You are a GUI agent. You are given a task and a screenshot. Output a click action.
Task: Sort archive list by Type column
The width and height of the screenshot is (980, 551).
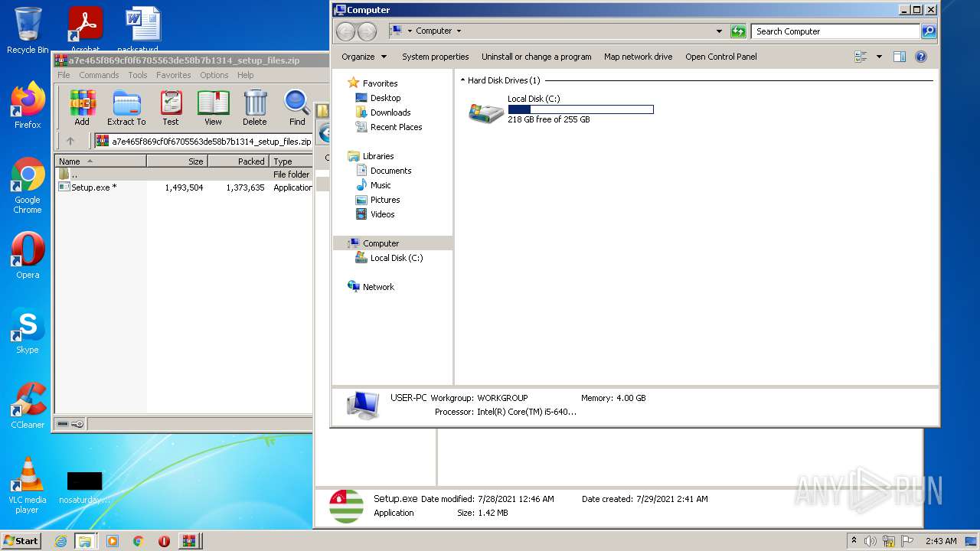pos(291,161)
